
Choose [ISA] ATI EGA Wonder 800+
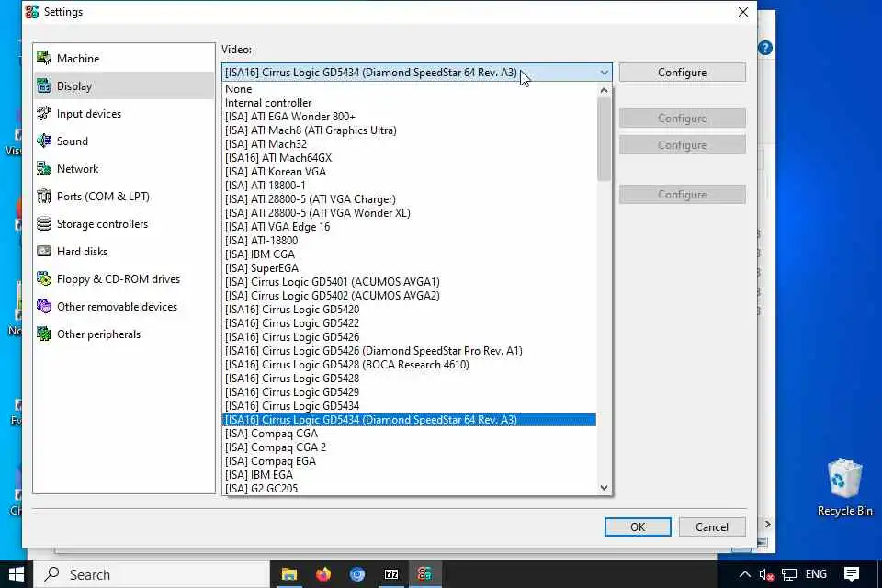(x=409, y=117)
